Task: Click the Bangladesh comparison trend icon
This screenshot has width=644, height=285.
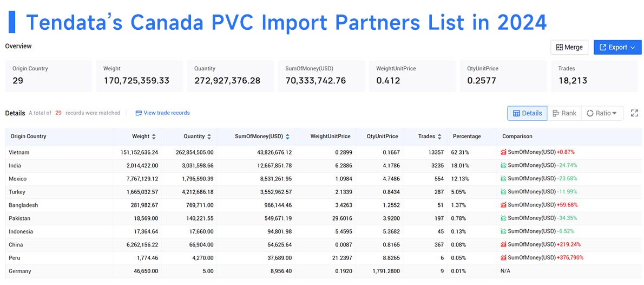Action: pos(503,205)
